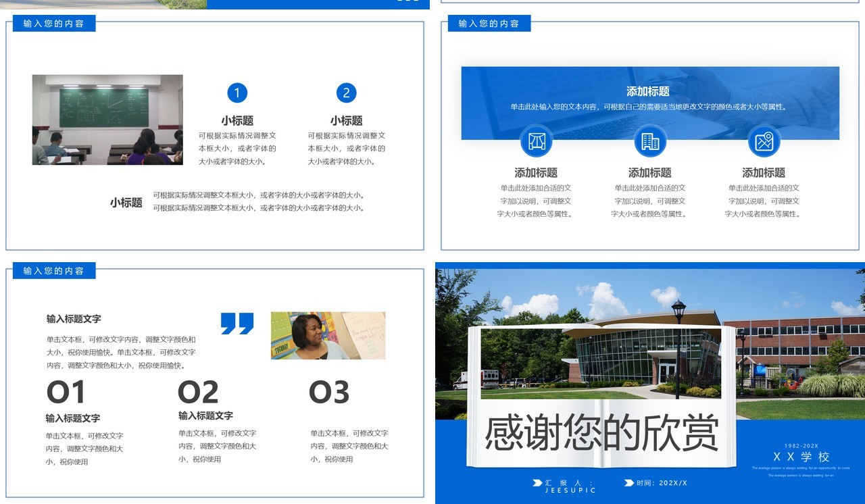Click 添加标题 under the folded map icon
The width and height of the screenshot is (865, 504).
[x=536, y=173]
